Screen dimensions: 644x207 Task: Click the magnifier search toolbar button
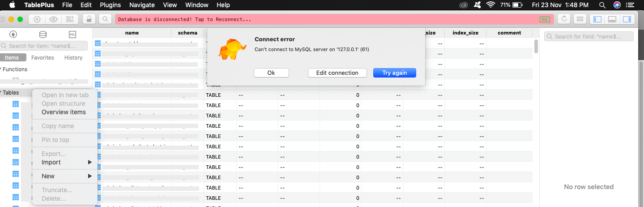105,19
